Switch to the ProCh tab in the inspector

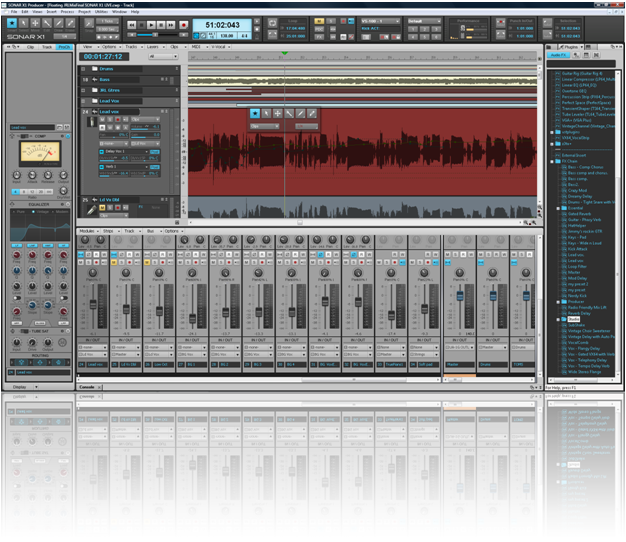pos(64,47)
